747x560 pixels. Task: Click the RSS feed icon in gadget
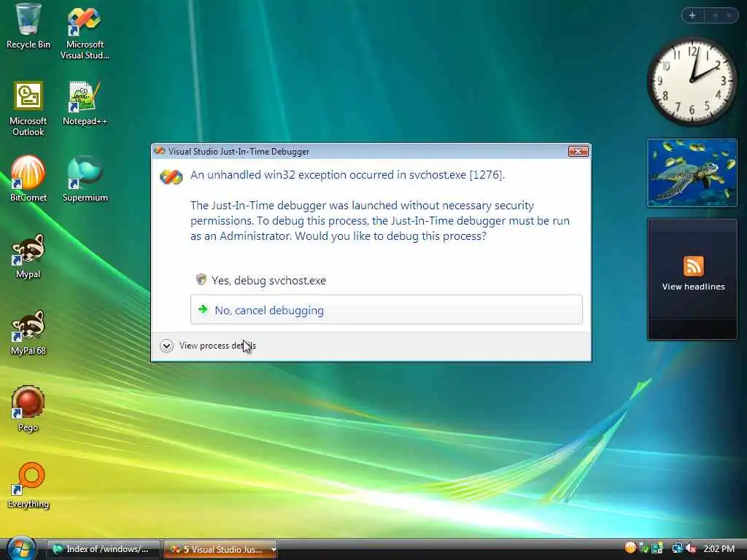click(x=693, y=265)
